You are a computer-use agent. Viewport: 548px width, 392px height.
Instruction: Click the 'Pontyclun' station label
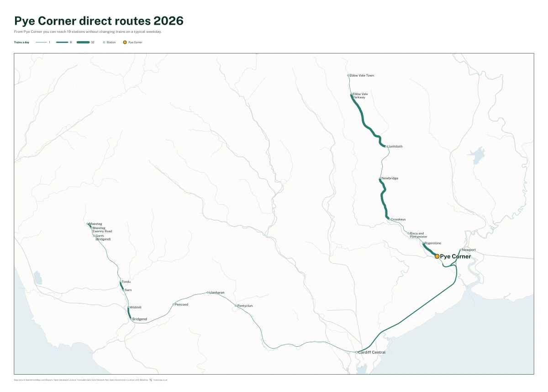(245, 306)
